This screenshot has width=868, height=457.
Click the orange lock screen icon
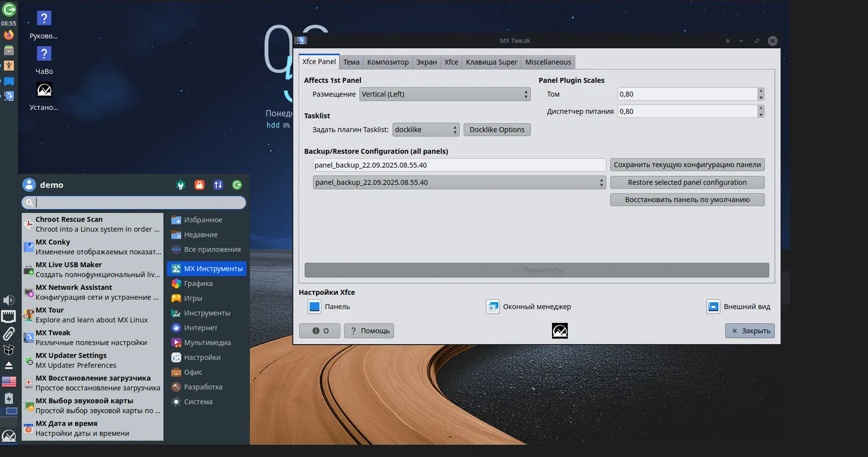coord(199,185)
